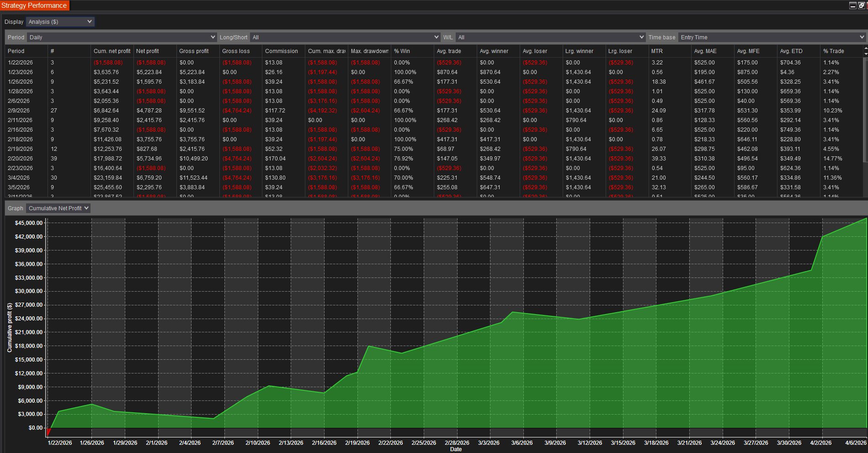The height and width of the screenshot is (453, 868).
Task: Open the Graph Cumulative Net Profit dropdown
Action: click(58, 208)
